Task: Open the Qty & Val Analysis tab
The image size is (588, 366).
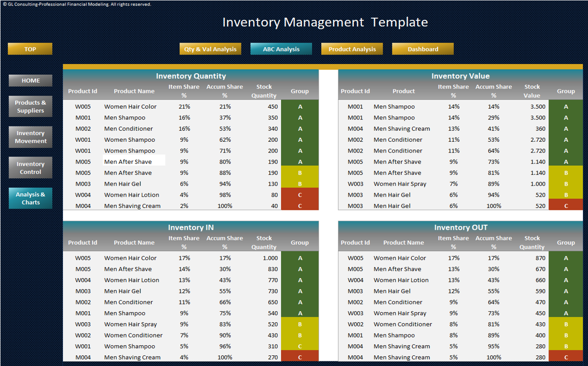Action: [x=210, y=49]
